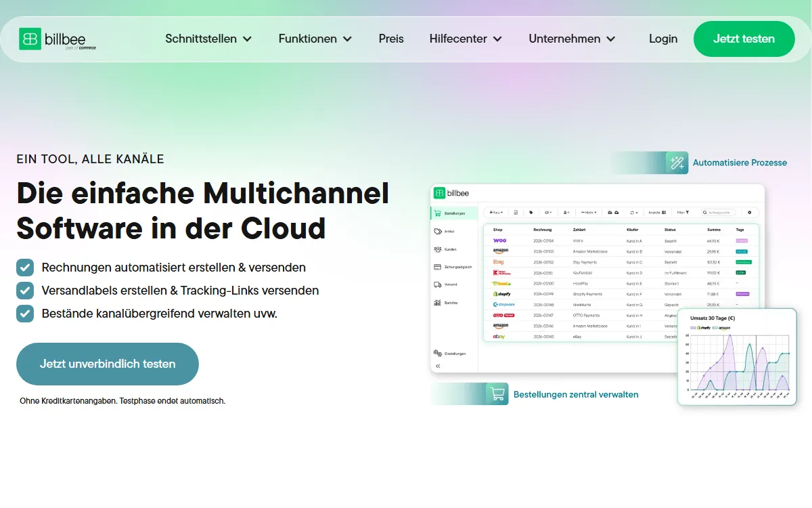812x508 pixels.
Task: Open the Funktionen menu label
Action: tap(308, 39)
